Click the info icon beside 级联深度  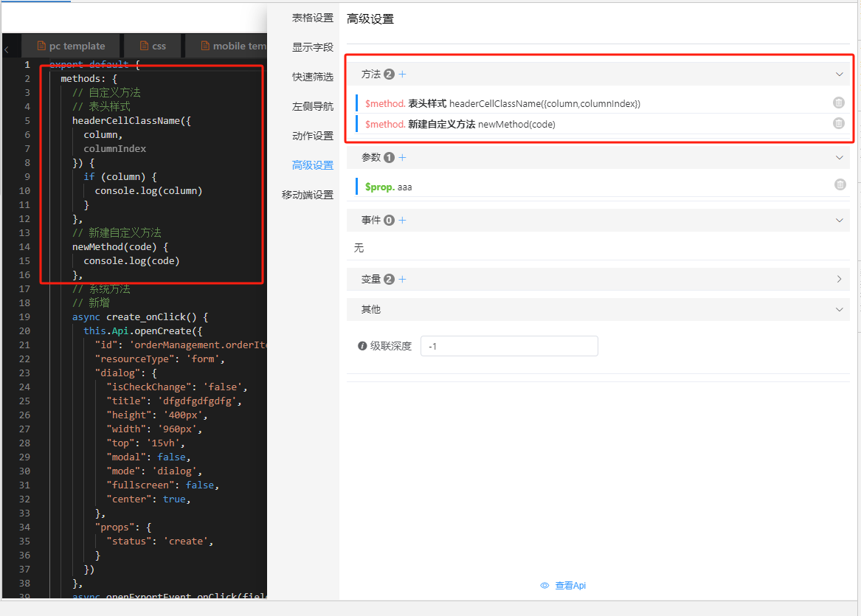pos(362,346)
